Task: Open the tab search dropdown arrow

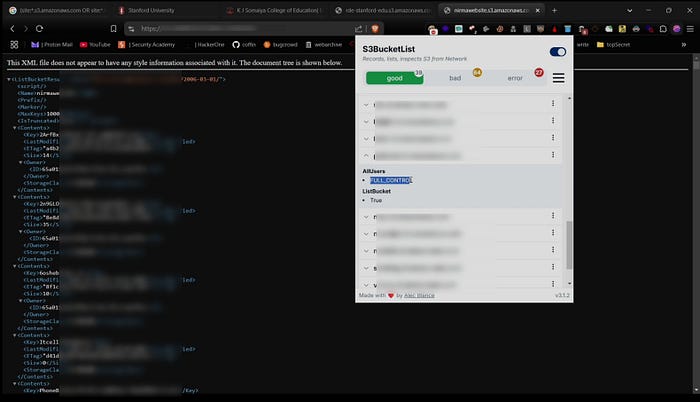Action: 629,10
